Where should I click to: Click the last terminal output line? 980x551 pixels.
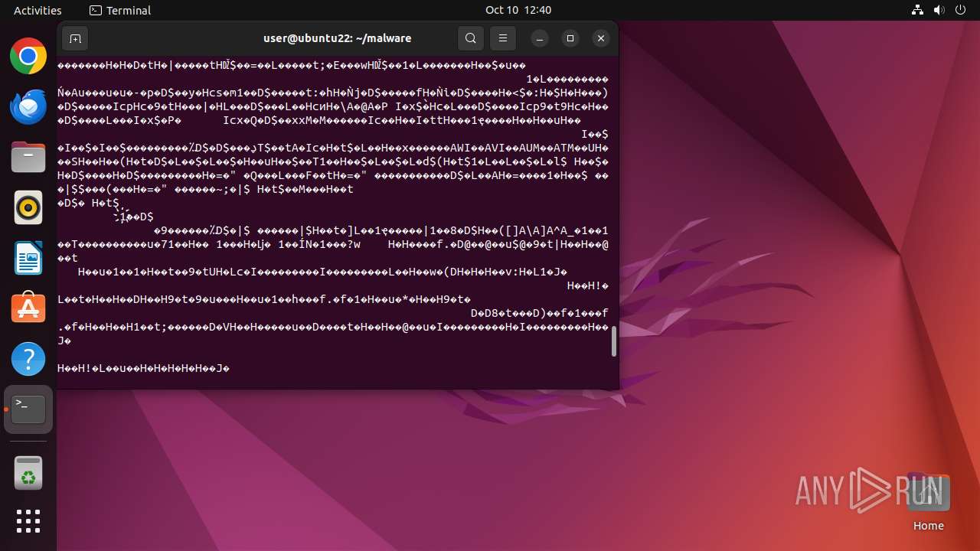pyautogui.click(x=144, y=369)
